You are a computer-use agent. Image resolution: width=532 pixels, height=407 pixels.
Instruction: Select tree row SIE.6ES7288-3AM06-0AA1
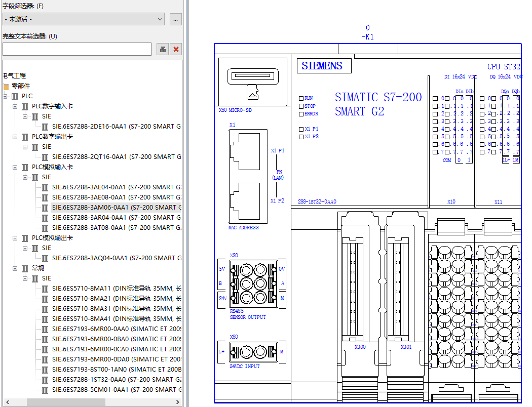point(117,208)
